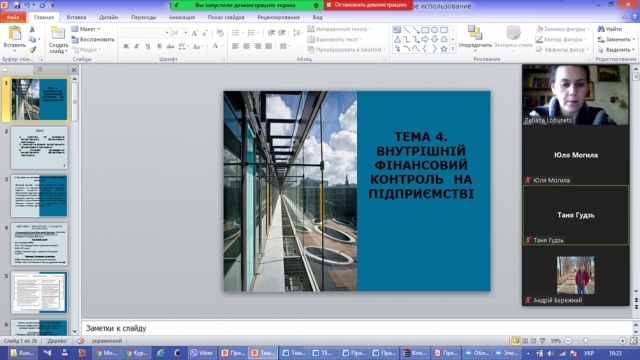The width and height of the screenshot is (640, 360).
Task: Select the right arrow shape in gallery
Action: [425, 39]
